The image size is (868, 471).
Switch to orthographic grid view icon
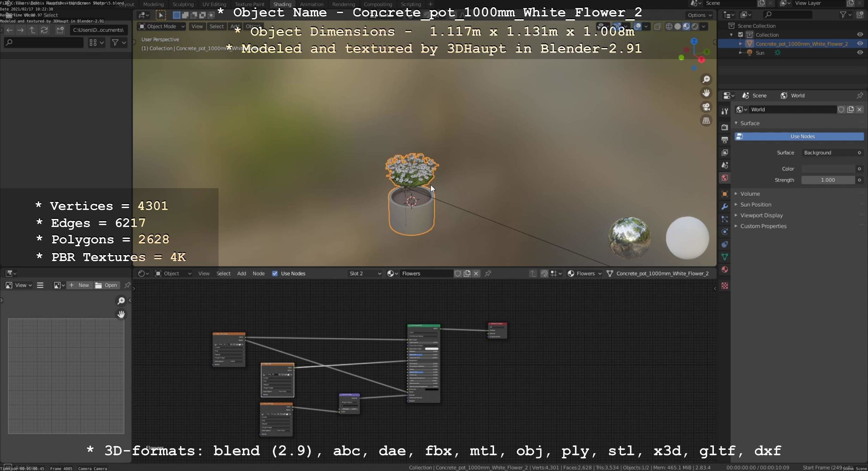(x=706, y=121)
